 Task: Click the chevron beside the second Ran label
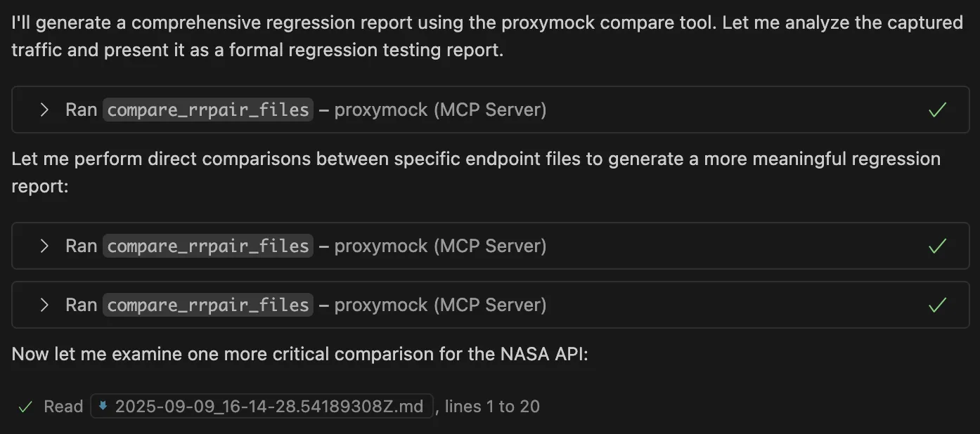click(x=44, y=246)
